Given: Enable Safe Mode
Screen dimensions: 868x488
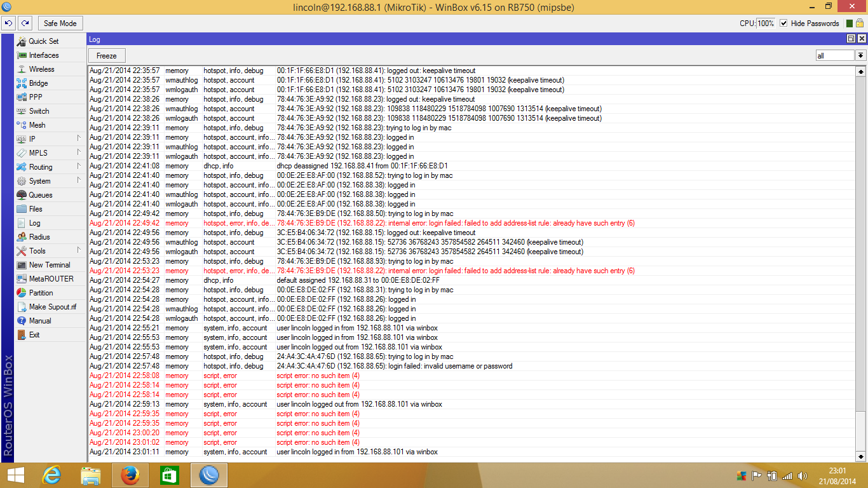Looking at the screenshot, I should point(60,24).
